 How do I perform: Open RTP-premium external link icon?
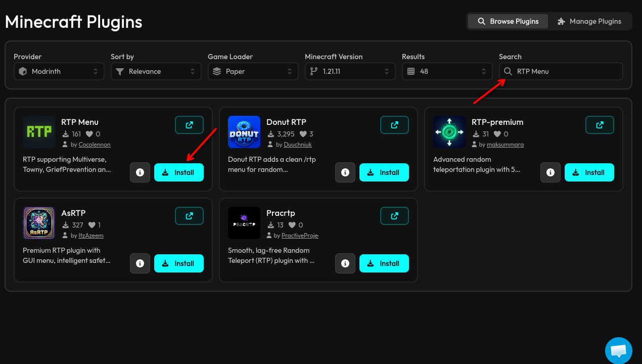pos(600,125)
